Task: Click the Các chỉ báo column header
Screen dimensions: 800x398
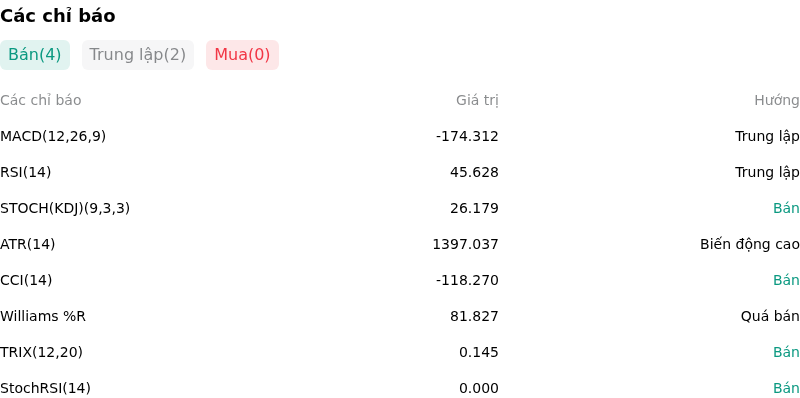Action: point(41,101)
